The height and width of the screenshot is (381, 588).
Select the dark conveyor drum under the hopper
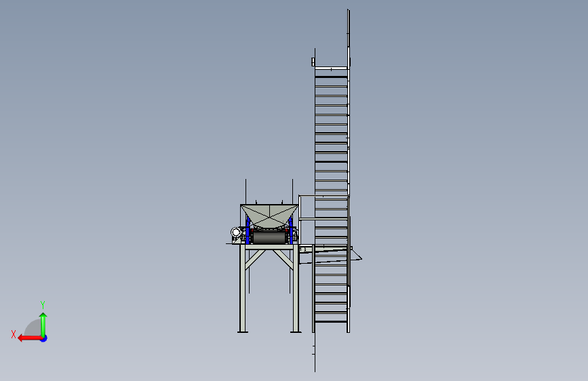tap(269, 238)
